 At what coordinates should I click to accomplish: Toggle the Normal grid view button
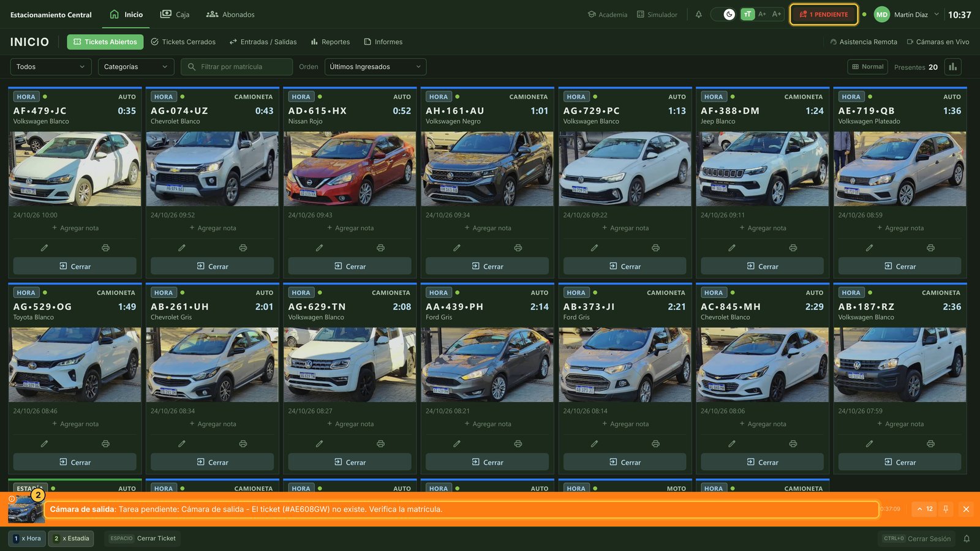pos(868,67)
